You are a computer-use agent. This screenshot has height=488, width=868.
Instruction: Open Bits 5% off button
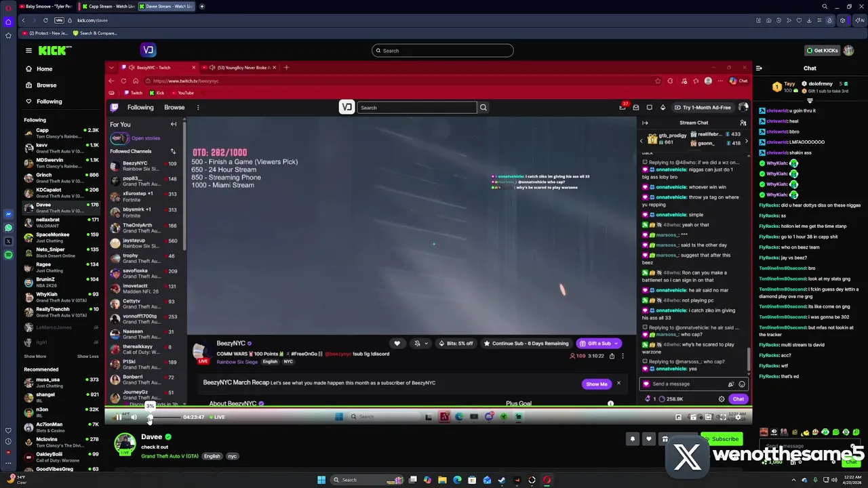click(x=456, y=344)
